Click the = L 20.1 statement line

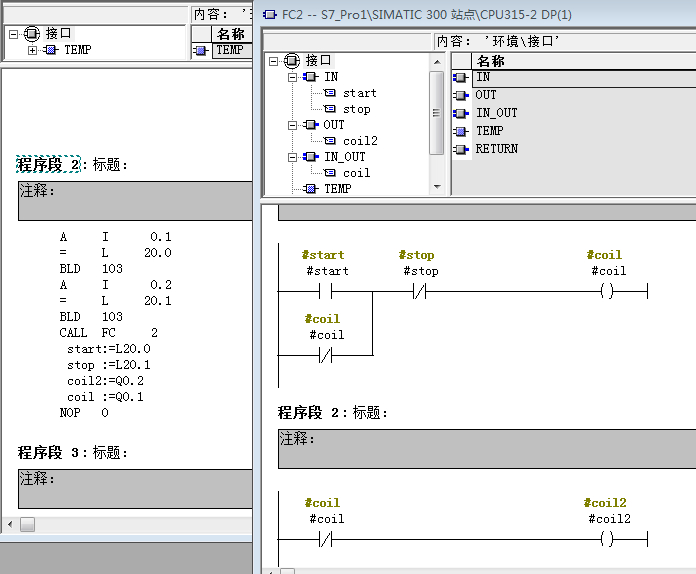click(115, 301)
